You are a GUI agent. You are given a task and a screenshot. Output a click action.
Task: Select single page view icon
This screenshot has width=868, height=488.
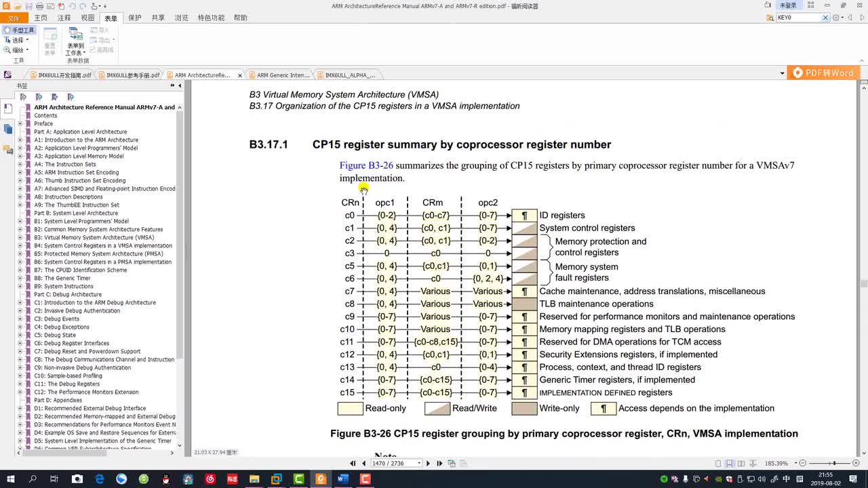point(718,464)
